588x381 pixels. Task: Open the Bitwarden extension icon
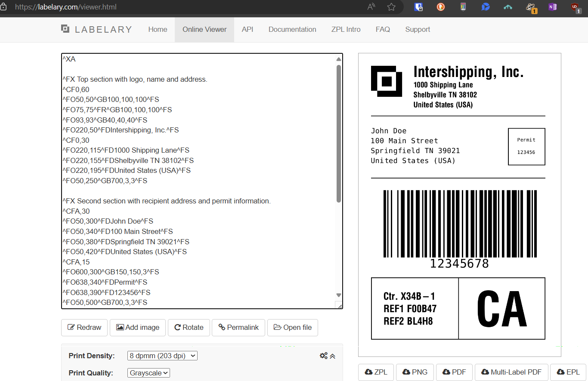pos(418,7)
